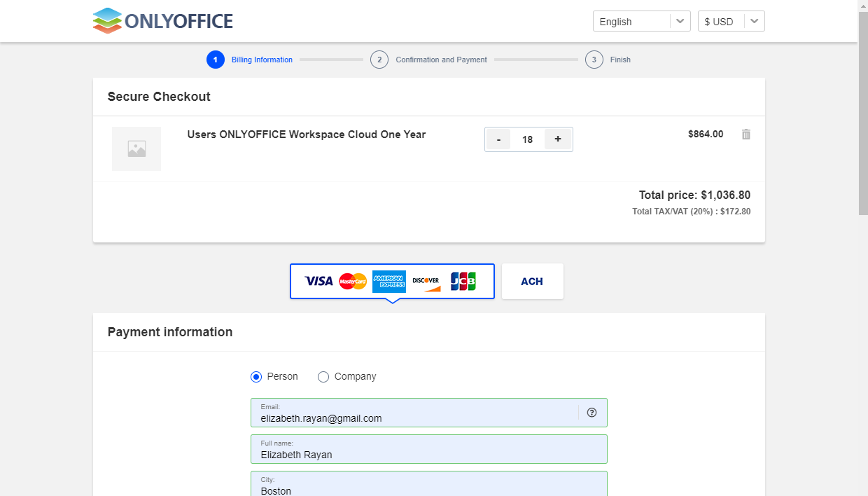This screenshot has width=868, height=496.
Task: Click the product image placeholder thumbnail
Action: point(136,149)
